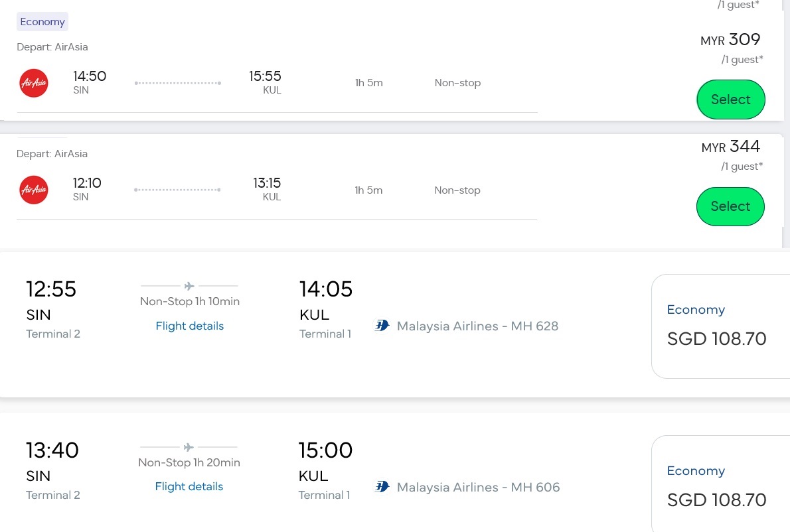Click the 14:50 SIN departure time
Viewport: 790px width, 532px height.
pos(90,76)
